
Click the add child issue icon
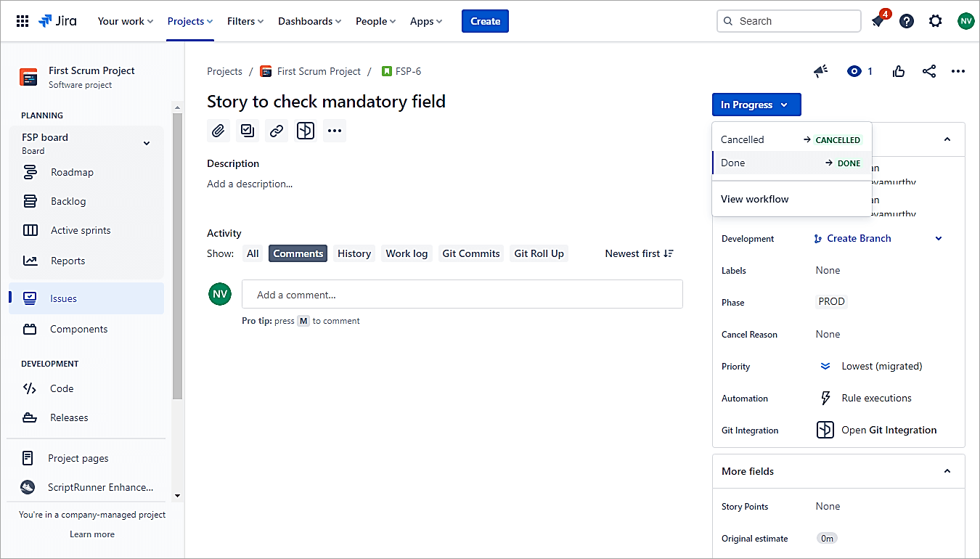click(248, 131)
